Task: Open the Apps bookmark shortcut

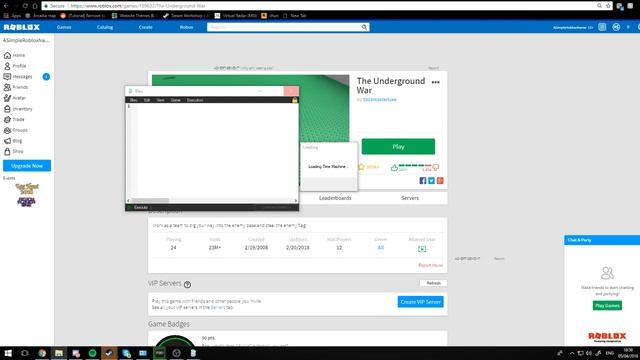Action: coord(13,16)
